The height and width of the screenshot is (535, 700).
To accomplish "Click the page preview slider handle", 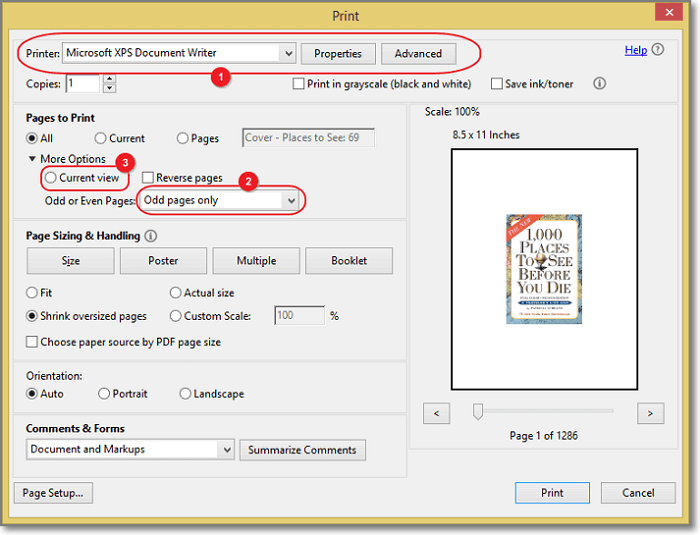I will click(478, 411).
